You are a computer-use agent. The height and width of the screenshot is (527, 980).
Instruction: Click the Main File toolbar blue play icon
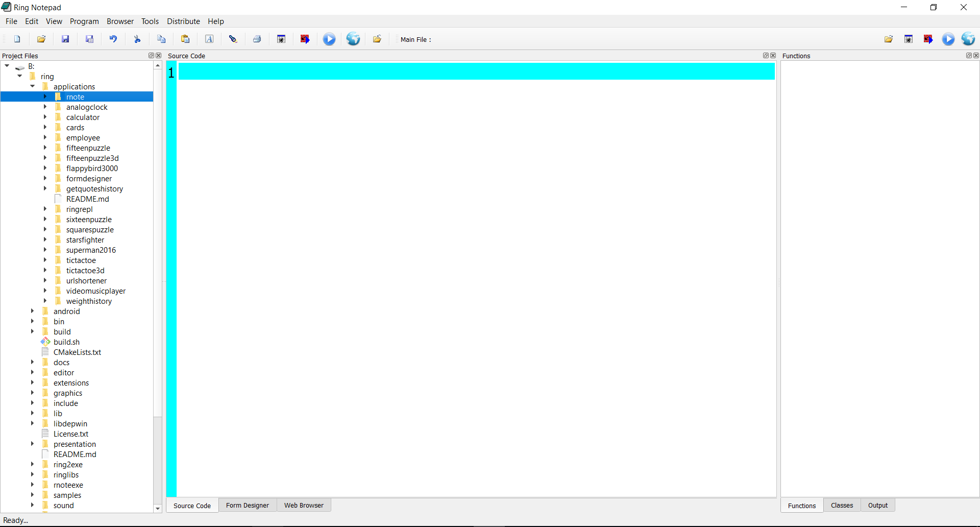point(948,39)
